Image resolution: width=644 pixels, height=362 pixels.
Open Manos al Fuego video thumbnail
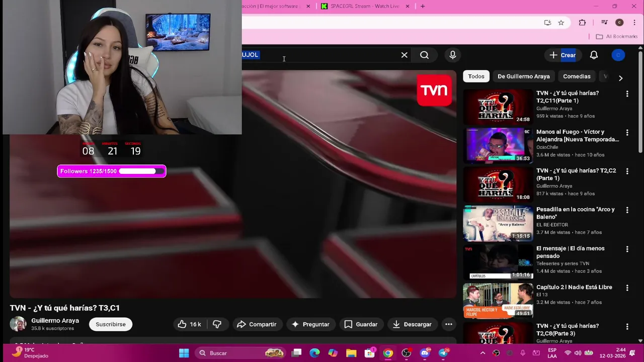pos(498,145)
